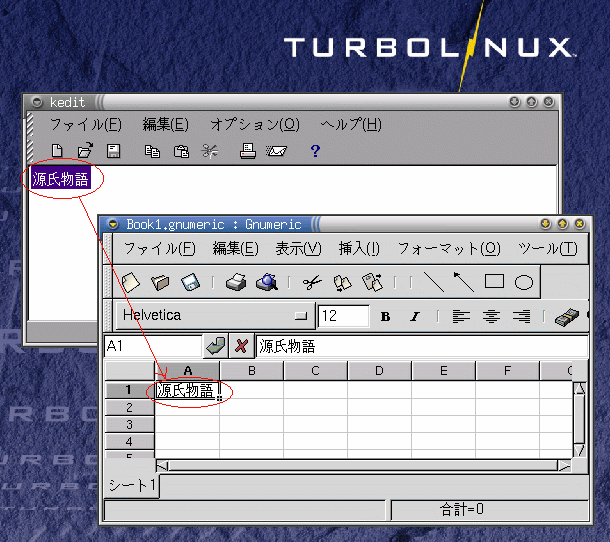Screen dimensions: 610x542
Task: Click the Cut scissors icon in kedit
Action: (210, 151)
